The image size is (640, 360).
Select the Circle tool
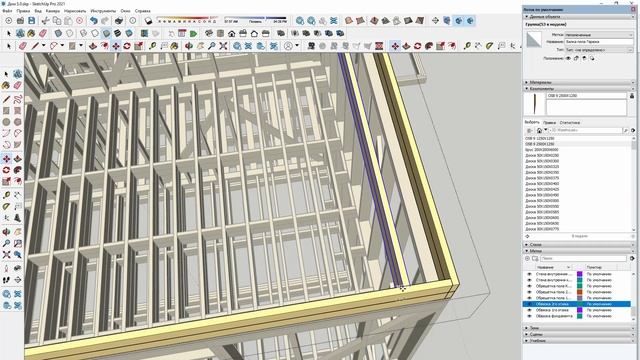6,122
